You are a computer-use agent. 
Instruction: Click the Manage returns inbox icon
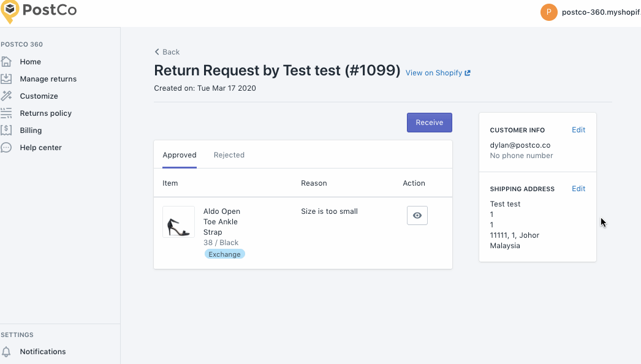[x=6, y=79]
